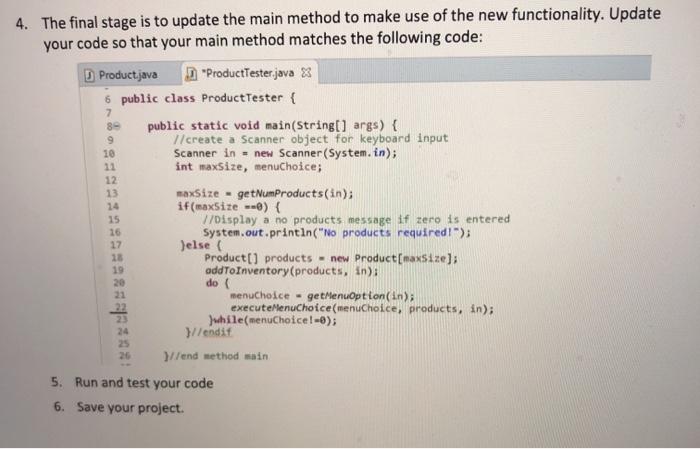Click the executeMenuChoice method call

362,308
